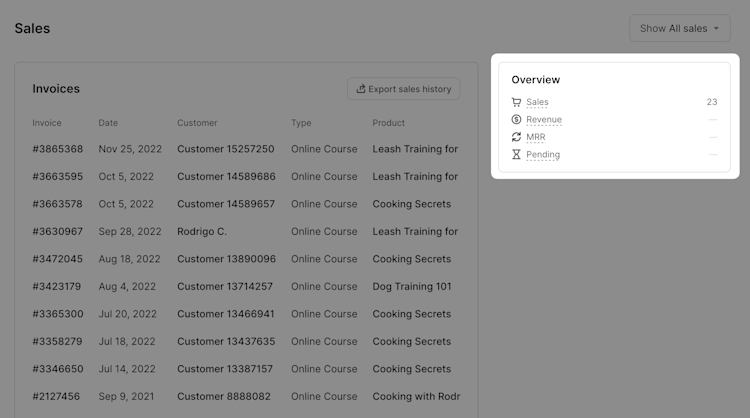Viewport: 750px width, 418px height.
Task: Select Customer 15257250
Action: point(226,149)
